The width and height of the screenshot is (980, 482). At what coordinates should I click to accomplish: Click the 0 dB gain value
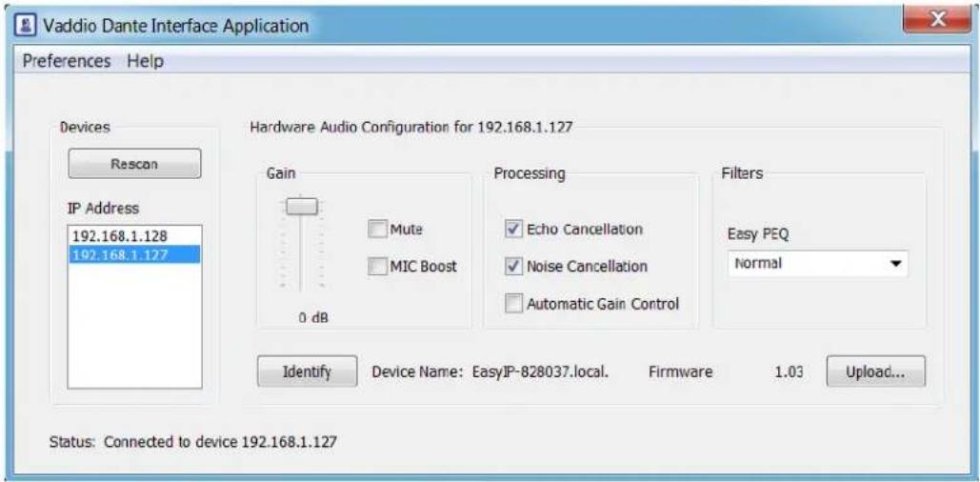click(x=313, y=318)
